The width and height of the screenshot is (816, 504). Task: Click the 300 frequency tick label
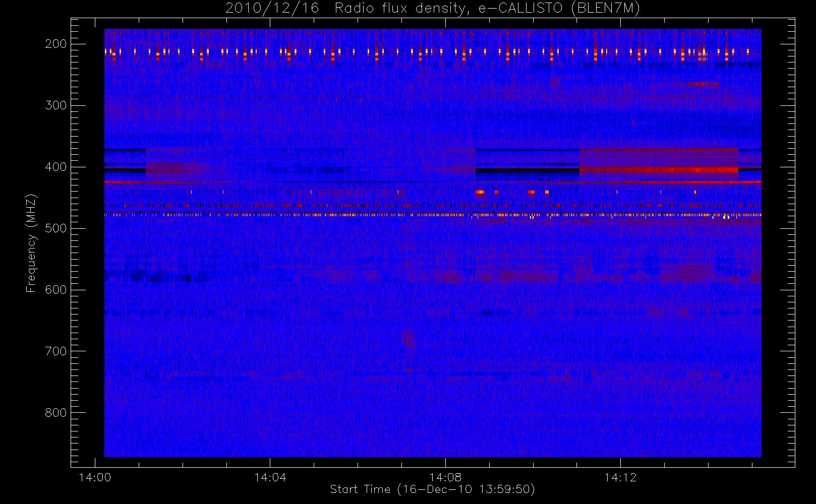(56, 105)
